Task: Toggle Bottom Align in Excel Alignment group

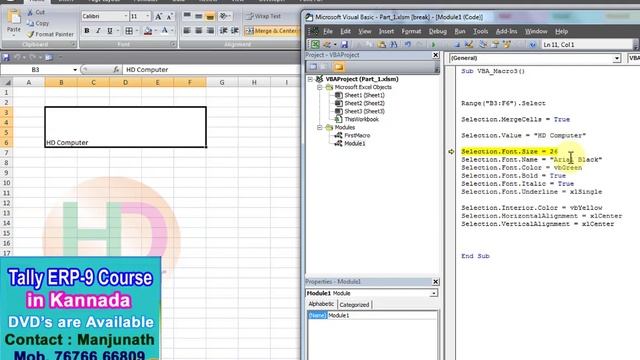Action: click(x=210, y=16)
